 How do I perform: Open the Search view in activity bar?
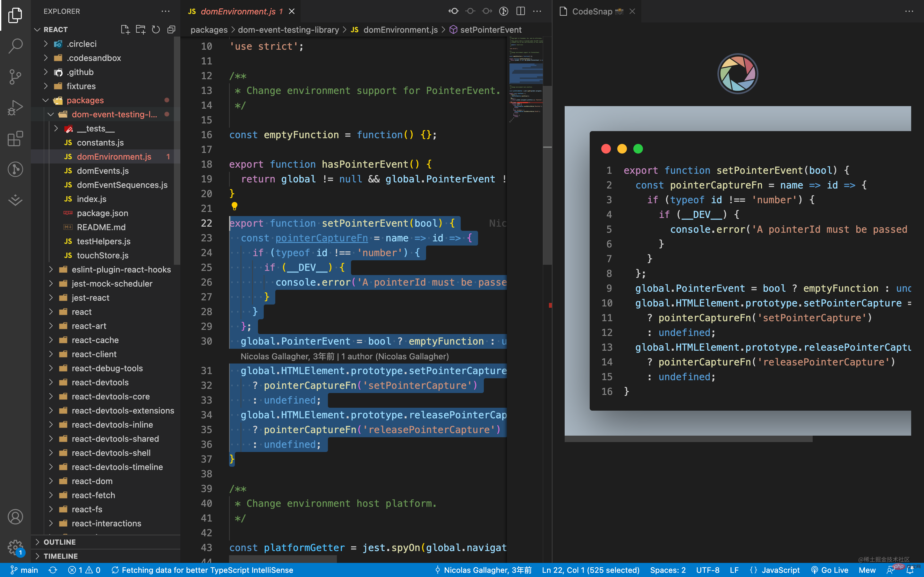coord(15,46)
